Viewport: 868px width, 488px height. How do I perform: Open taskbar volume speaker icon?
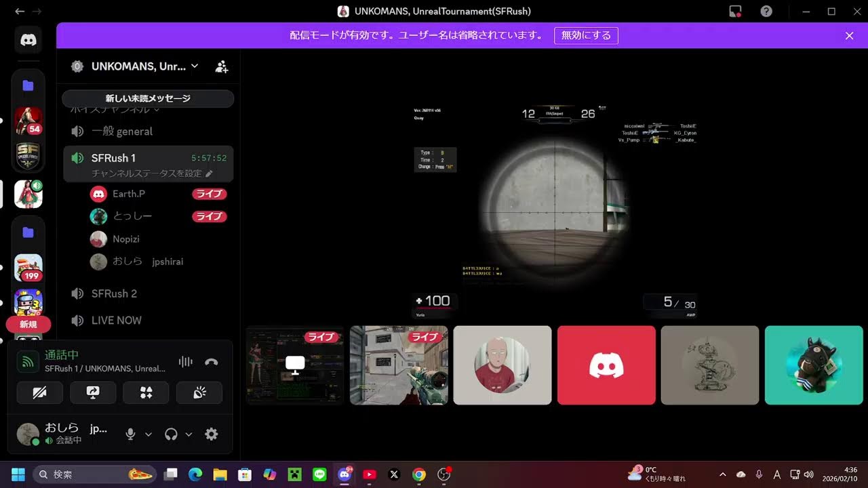[x=808, y=474]
